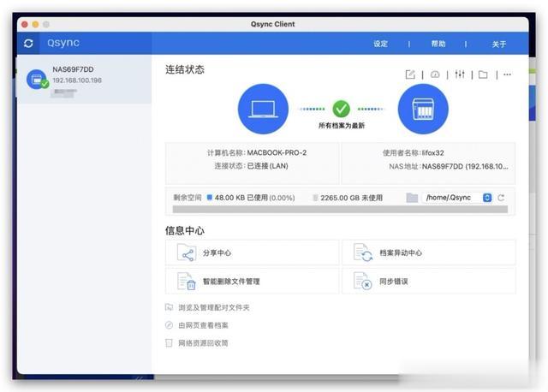Click the network recycle bin icon

tap(169, 343)
